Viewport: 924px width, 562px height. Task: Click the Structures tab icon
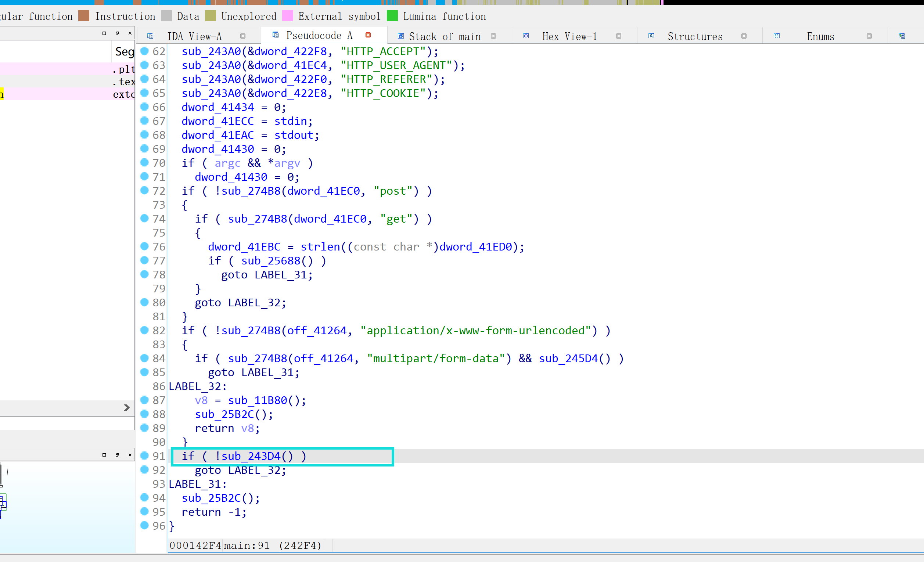[x=651, y=36]
